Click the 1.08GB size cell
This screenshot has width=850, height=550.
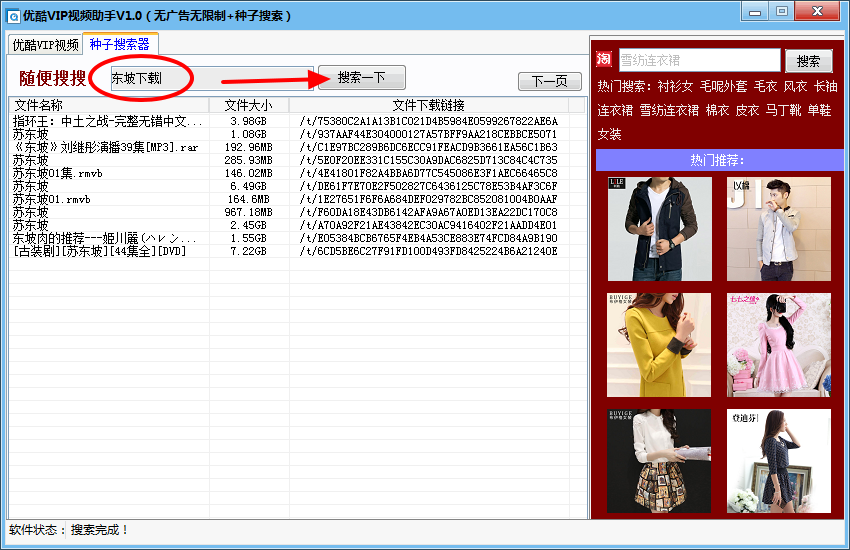point(248,134)
